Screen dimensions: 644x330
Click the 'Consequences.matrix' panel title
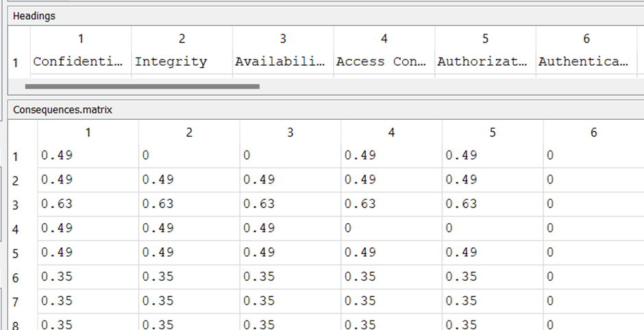(62, 110)
